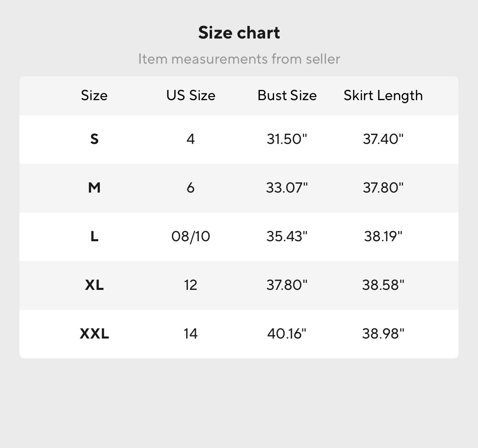Pick the XXL size row label
478x448 pixels.
[94, 334]
